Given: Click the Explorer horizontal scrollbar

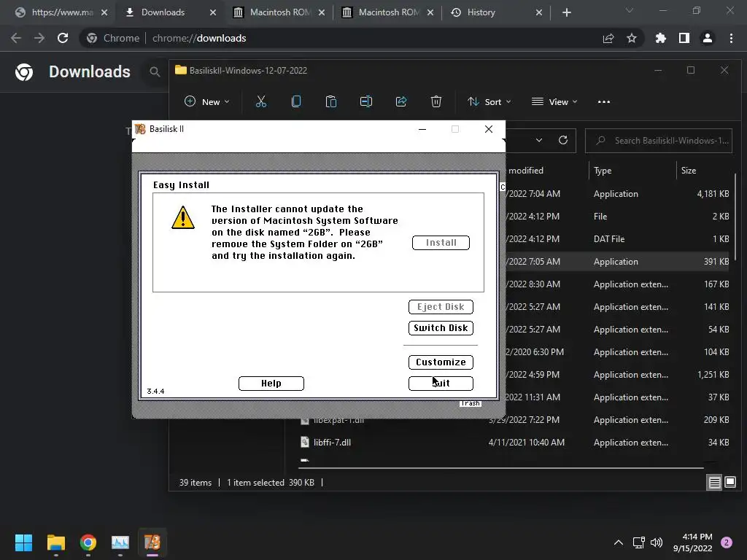Looking at the screenshot, I should point(500,468).
